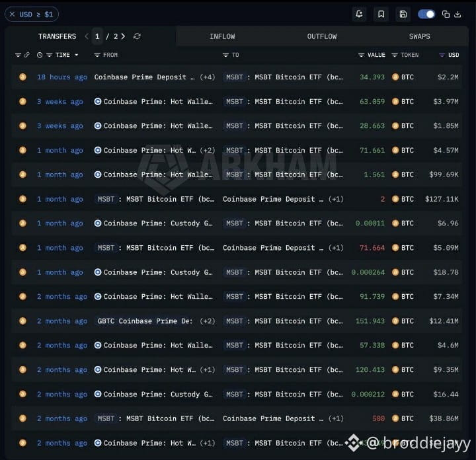Expand the (+2) senders in the GBTC Coinbase Prime row
Image resolution: width=476 pixels, height=460 pixels.
208,321
